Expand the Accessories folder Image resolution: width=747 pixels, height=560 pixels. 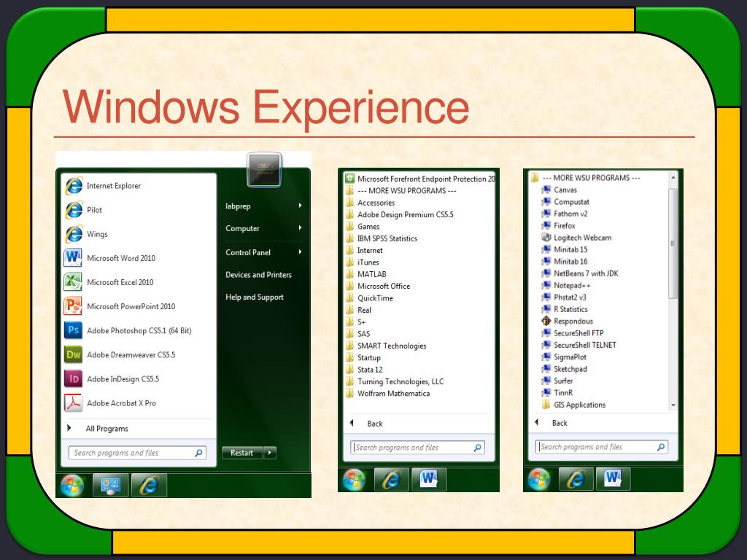point(370,203)
